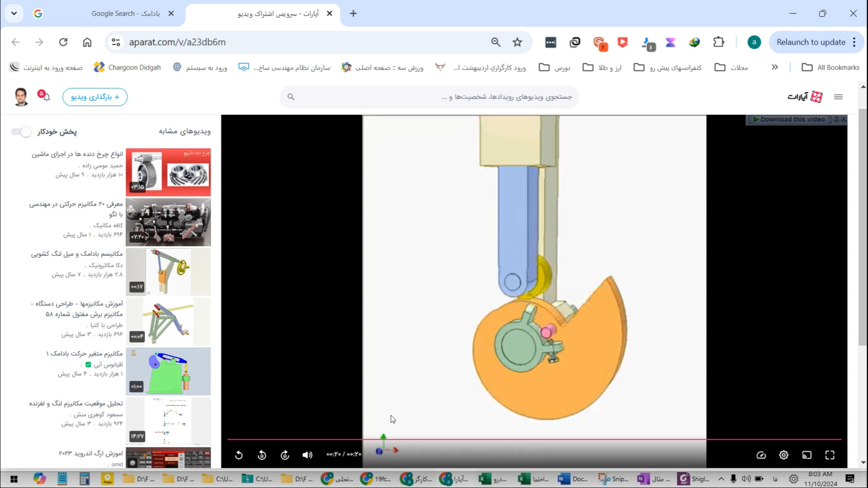868x488 pixels.
Task: Click the red video progress bar
Action: (533, 439)
